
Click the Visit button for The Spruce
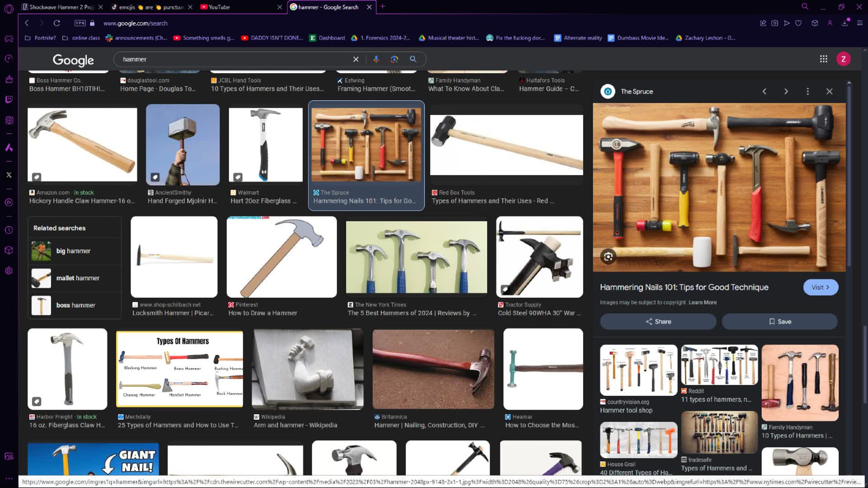[820, 287]
